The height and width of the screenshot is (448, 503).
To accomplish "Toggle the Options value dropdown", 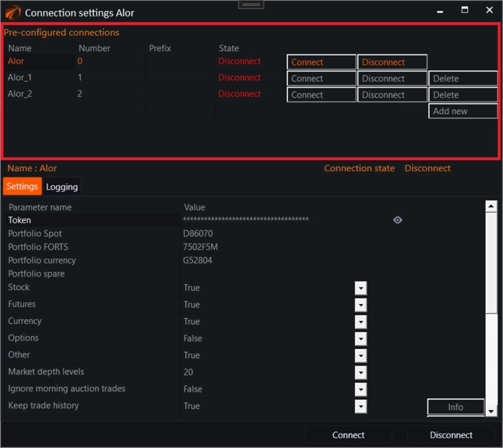I will coord(360,338).
